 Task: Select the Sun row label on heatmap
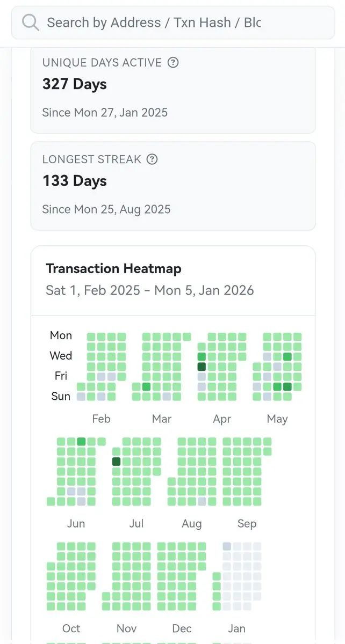click(61, 396)
